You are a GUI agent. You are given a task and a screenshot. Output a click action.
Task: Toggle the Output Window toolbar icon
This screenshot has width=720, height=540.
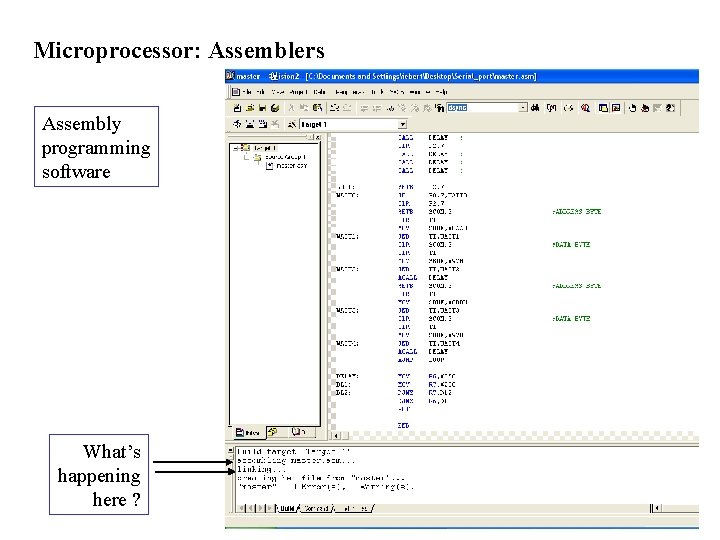coord(616,108)
